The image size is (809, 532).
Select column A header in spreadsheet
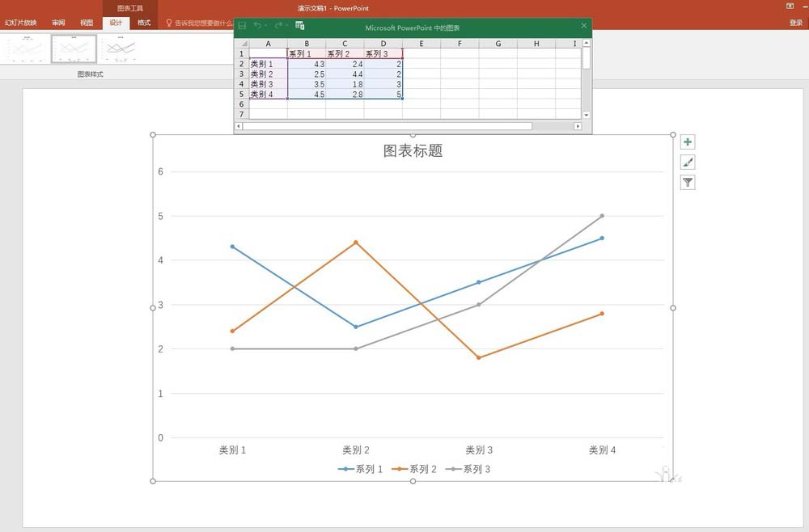(269, 44)
